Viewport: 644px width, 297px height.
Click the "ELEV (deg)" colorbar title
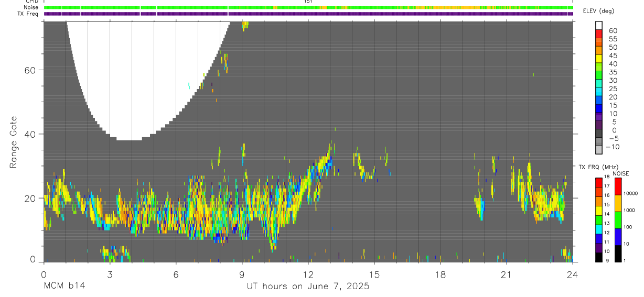point(598,11)
